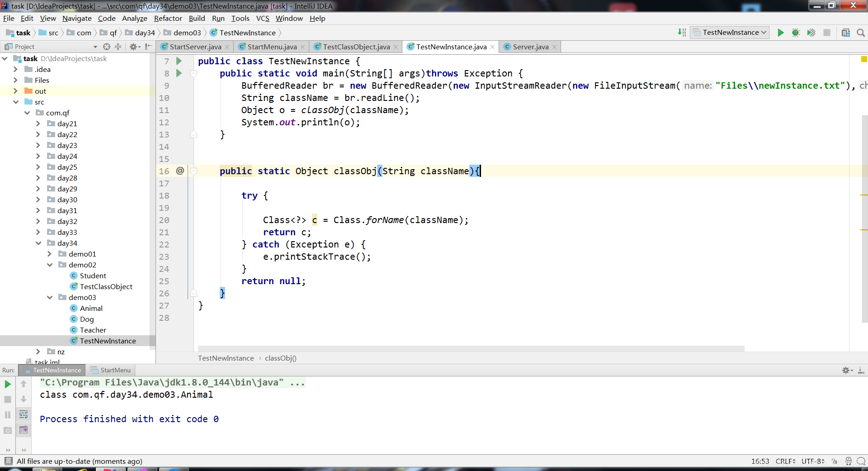
Task: Open Teacher class in project tree
Action: [93, 330]
